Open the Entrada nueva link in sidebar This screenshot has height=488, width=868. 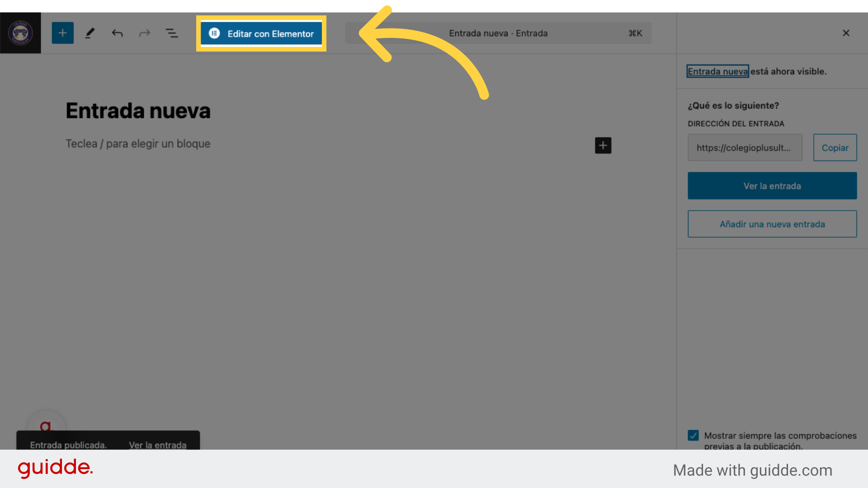point(718,71)
